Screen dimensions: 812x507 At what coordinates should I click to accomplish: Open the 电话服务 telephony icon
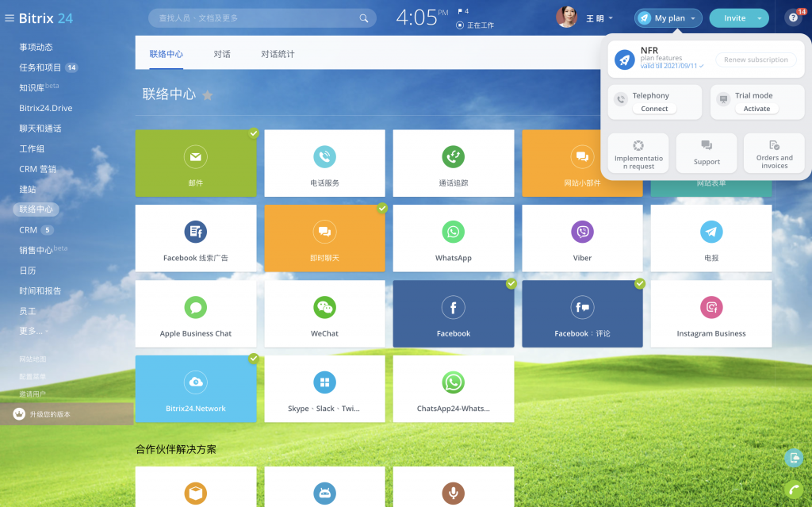pos(324,156)
